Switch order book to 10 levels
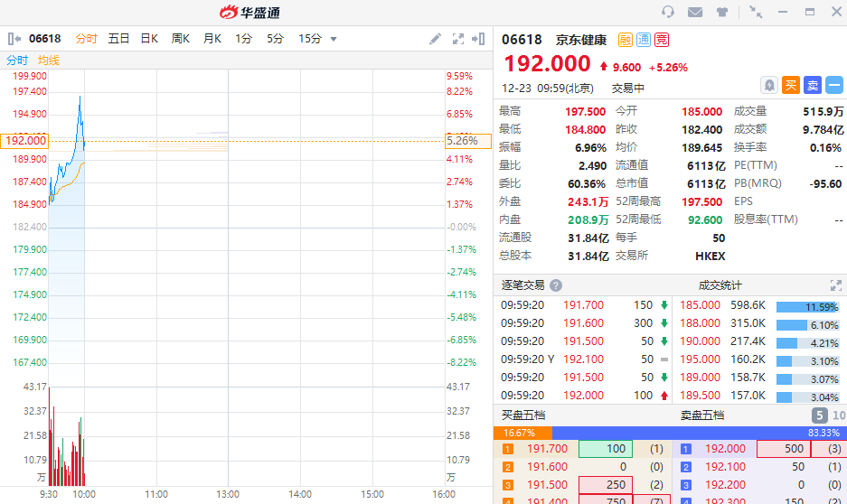 point(838,415)
